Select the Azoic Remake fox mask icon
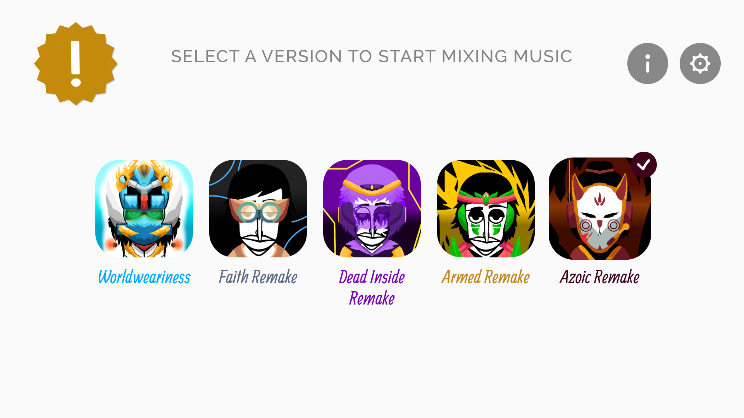744x418 pixels. (x=600, y=208)
